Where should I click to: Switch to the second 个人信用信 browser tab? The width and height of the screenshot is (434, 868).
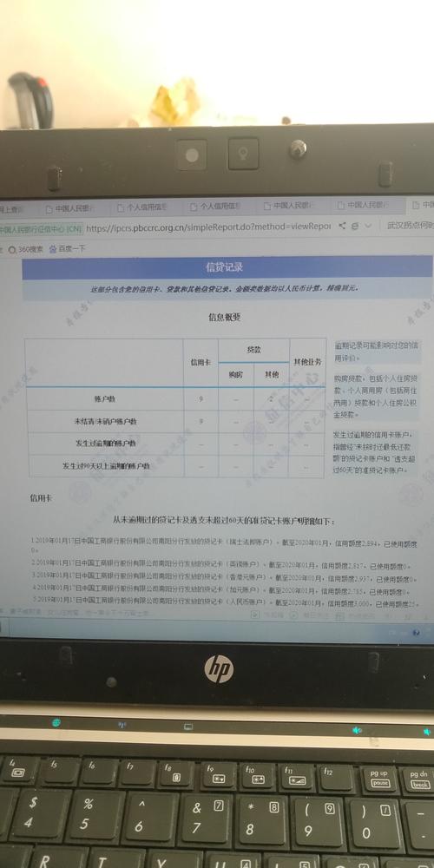[x=214, y=207]
